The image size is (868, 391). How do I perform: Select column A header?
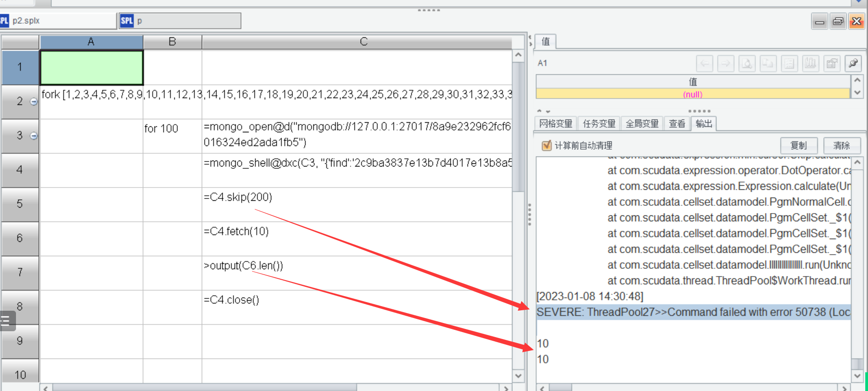pos(91,42)
